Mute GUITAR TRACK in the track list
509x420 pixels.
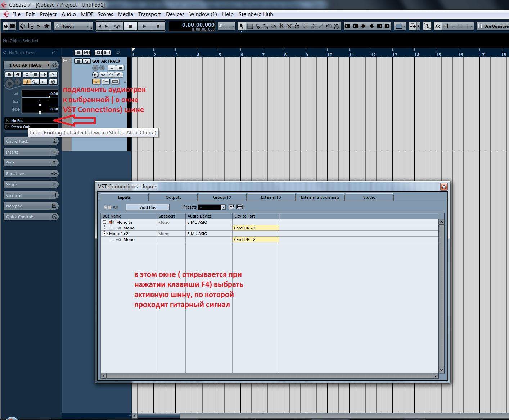[78, 61]
